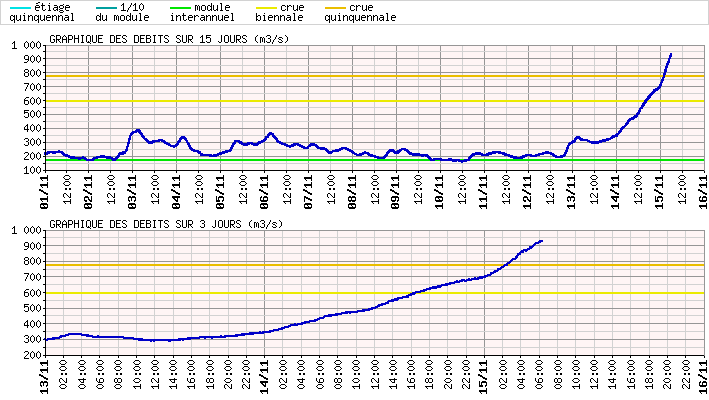The height and width of the screenshot is (400, 709).
Task: Select the "module interannuel" legend label
Action: [x=202, y=13]
